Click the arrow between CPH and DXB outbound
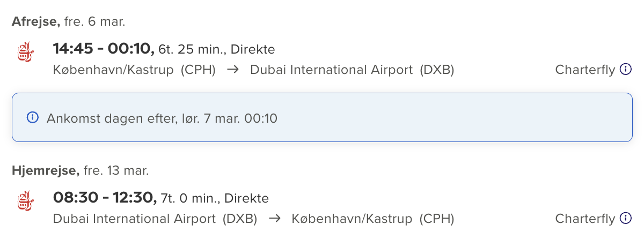The width and height of the screenshot is (644, 239). point(232,70)
